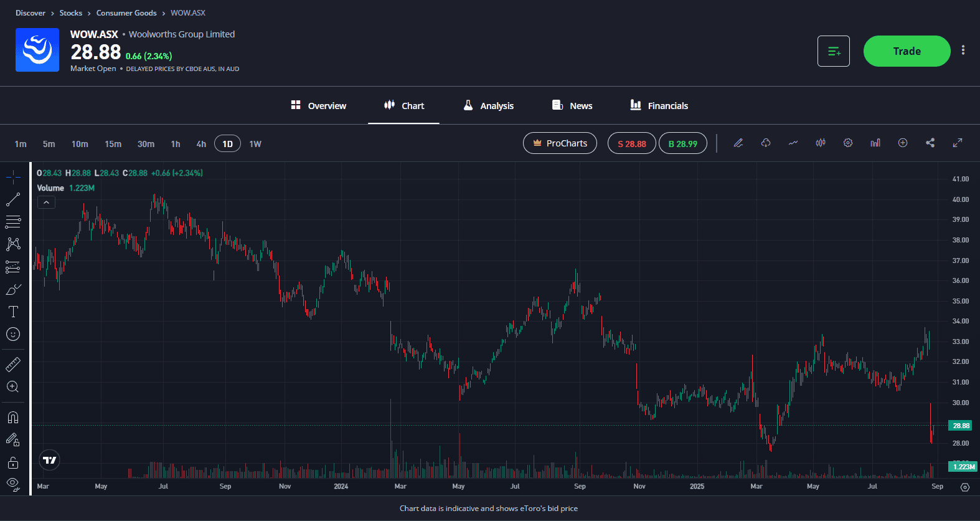Click the green Trade button
Image resolution: width=980 pixels, height=521 pixels.
coord(907,51)
